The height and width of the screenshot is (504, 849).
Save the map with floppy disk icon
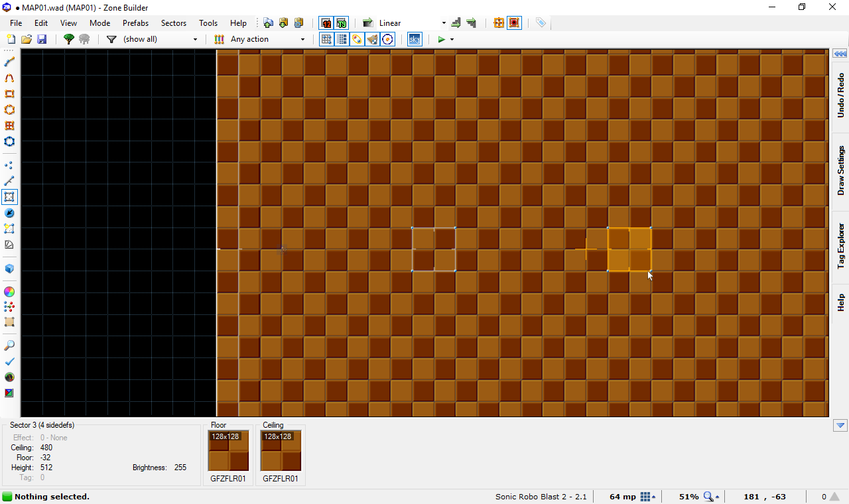pos(42,40)
